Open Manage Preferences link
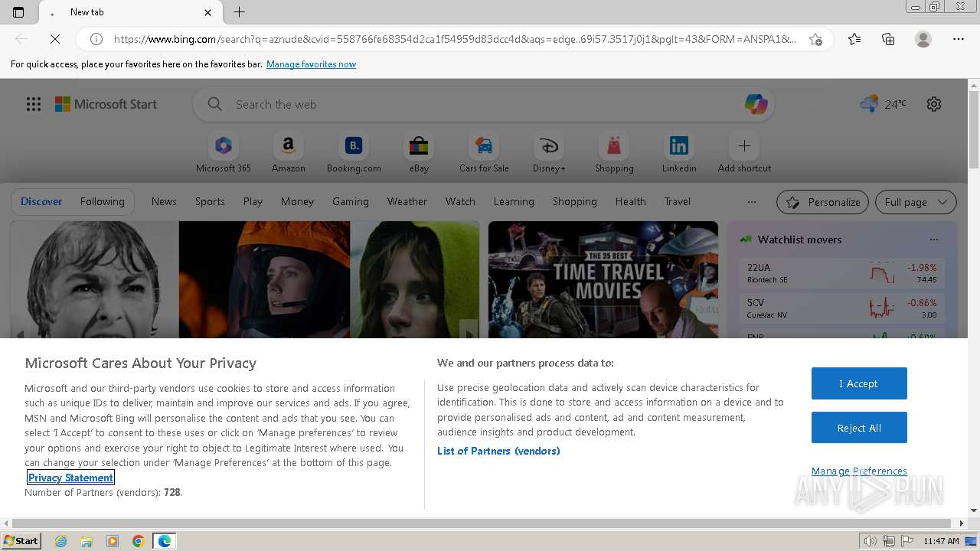 (x=859, y=471)
